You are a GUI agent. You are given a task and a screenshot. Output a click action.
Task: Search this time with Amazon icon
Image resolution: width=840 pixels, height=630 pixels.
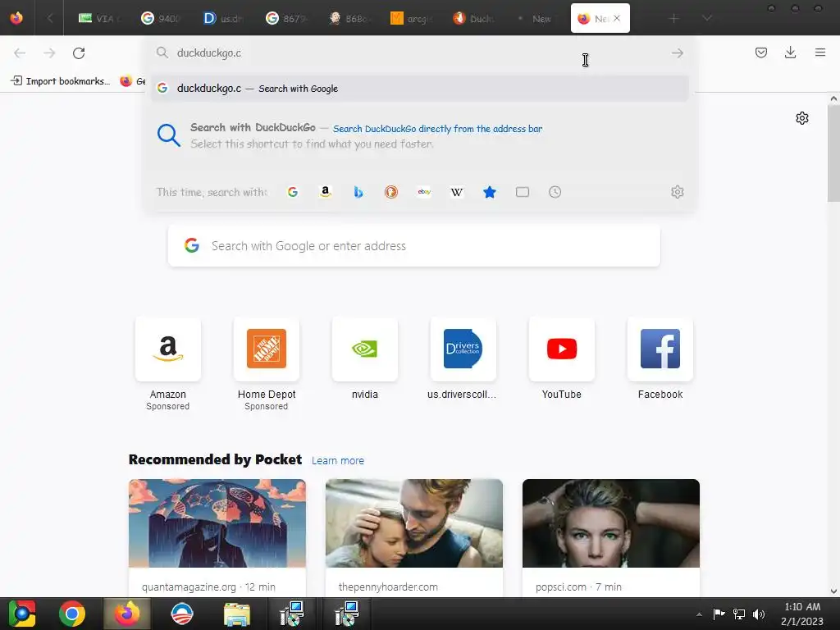point(325,192)
